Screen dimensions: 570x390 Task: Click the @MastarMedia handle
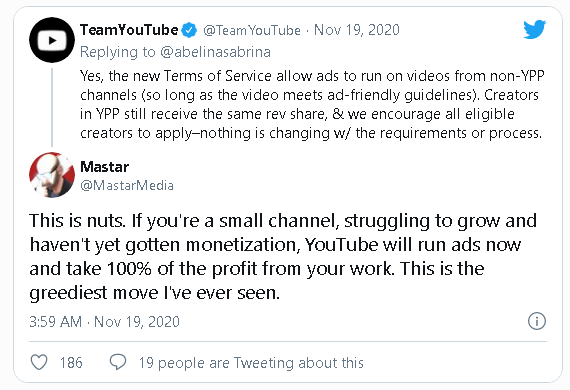point(127,185)
